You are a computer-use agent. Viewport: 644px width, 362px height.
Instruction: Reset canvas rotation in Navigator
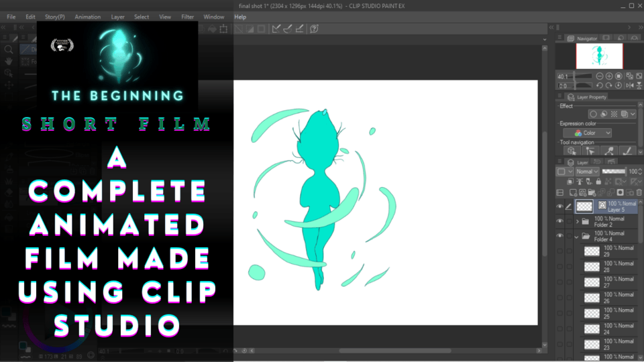[x=619, y=86]
